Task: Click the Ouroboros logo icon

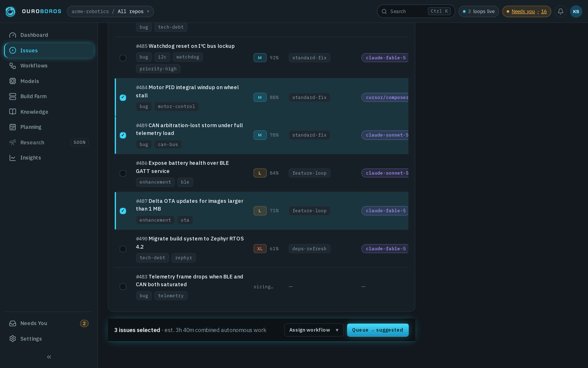Action: coord(10,11)
